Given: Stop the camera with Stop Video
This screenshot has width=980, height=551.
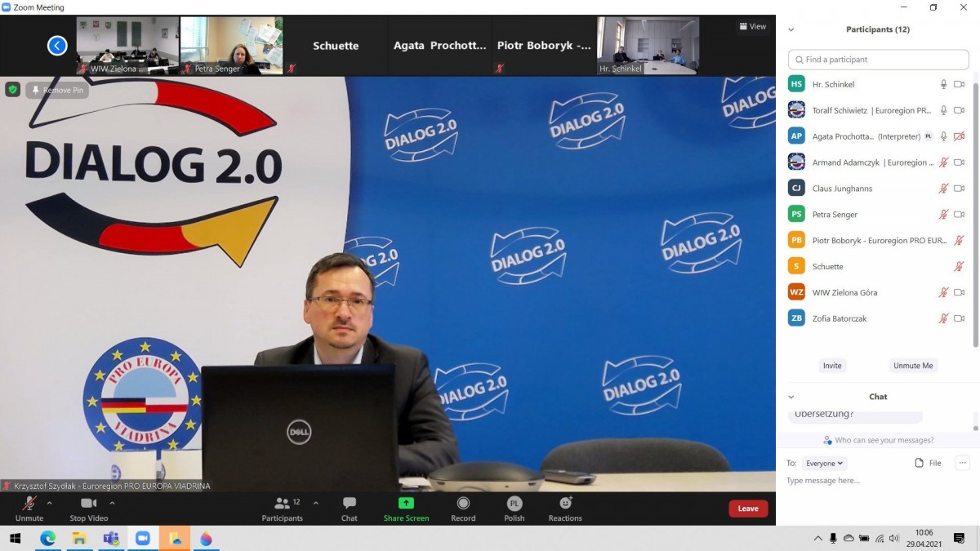Looking at the screenshot, I should click(x=88, y=509).
